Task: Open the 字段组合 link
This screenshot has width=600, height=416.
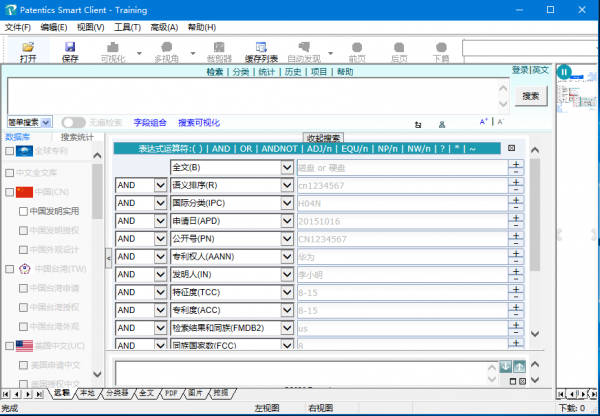Action: point(150,122)
